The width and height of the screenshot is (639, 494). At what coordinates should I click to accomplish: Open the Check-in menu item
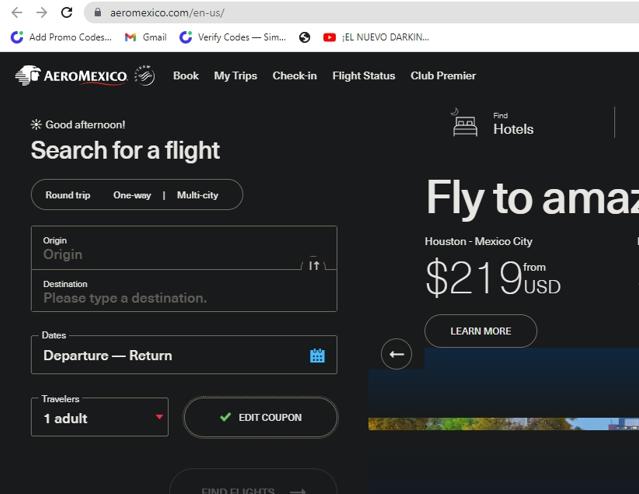(x=295, y=76)
